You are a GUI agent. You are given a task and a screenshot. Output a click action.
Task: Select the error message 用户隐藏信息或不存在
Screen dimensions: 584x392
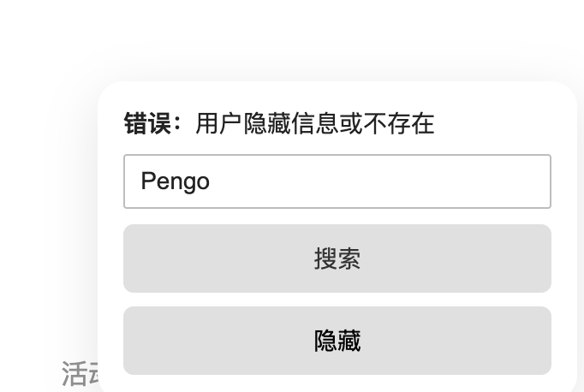click(315, 123)
